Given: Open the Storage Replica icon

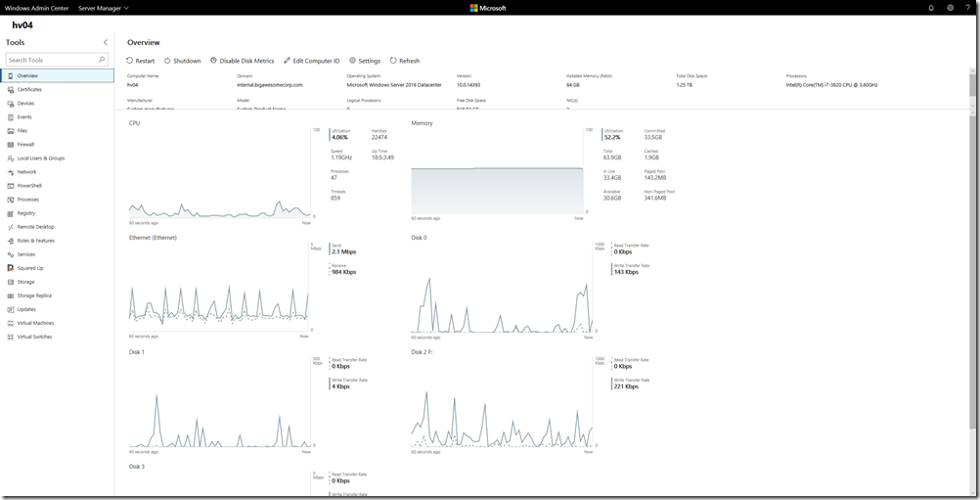Looking at the screenshot, I should pos(11,295).
